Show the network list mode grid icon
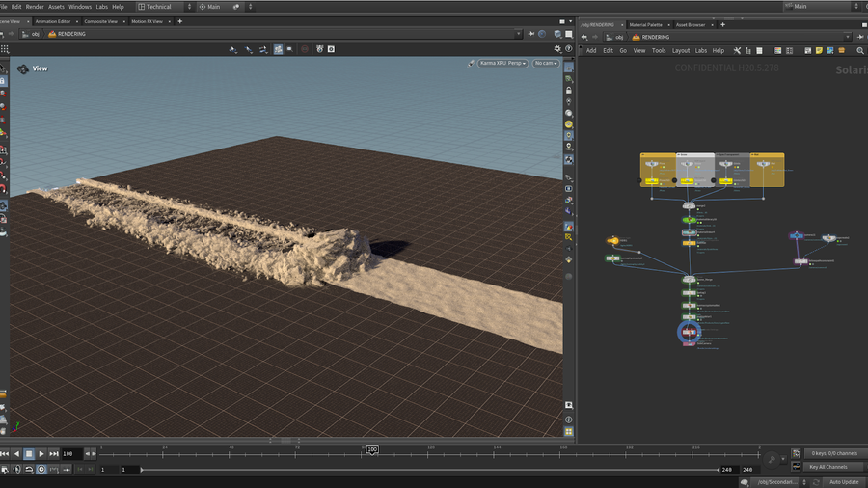 pyautogui.click(x=760, y=51)
